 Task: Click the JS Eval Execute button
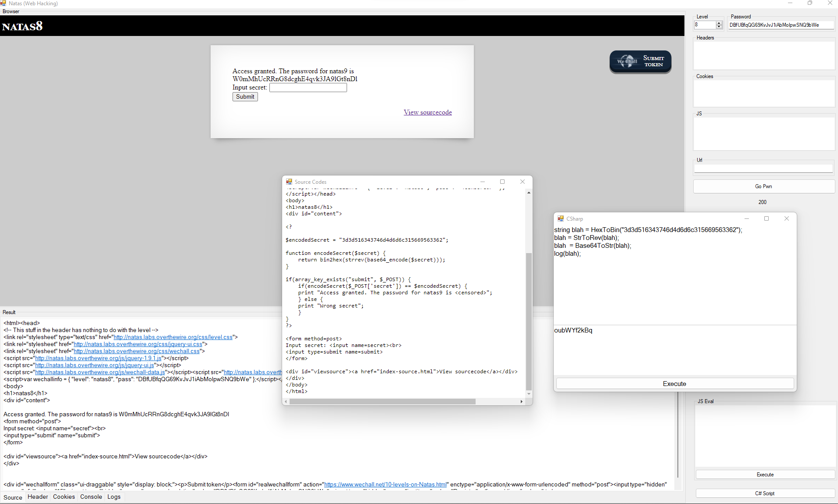[765, 475]
